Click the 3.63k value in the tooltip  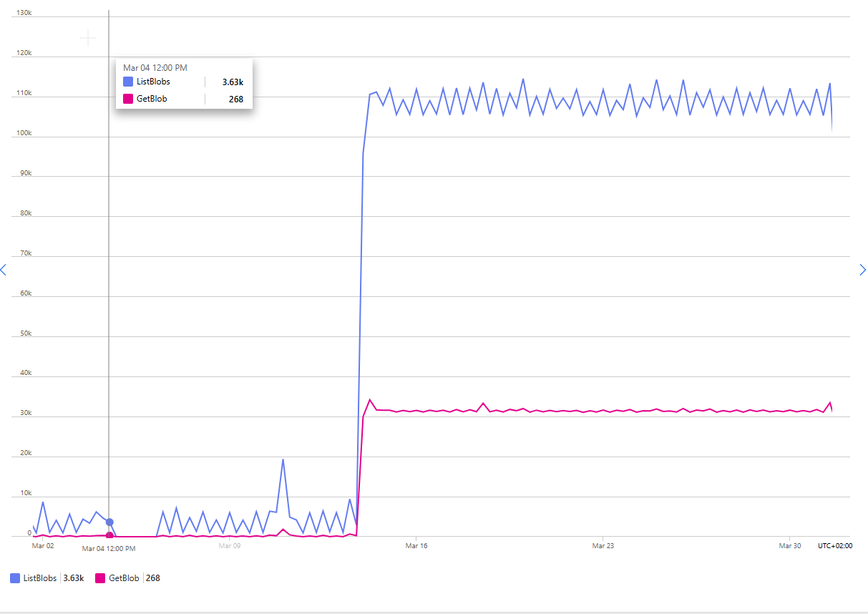[233, 82]
